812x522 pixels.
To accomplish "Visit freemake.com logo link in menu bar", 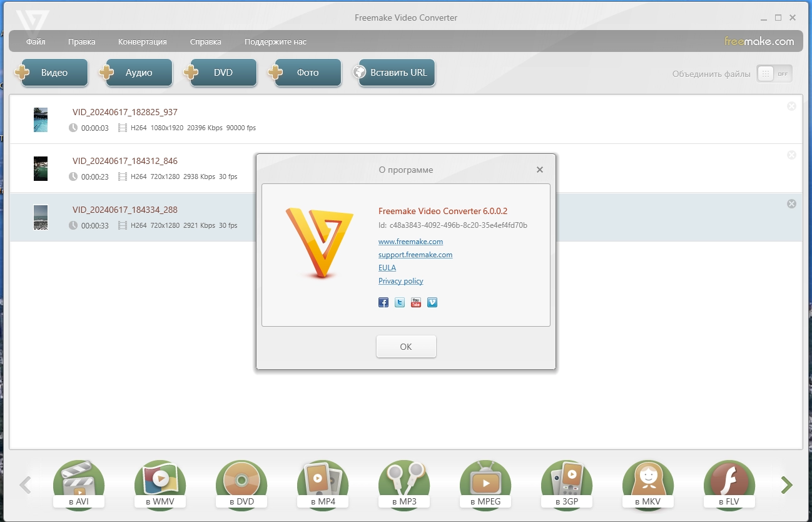I will (759, 42).
